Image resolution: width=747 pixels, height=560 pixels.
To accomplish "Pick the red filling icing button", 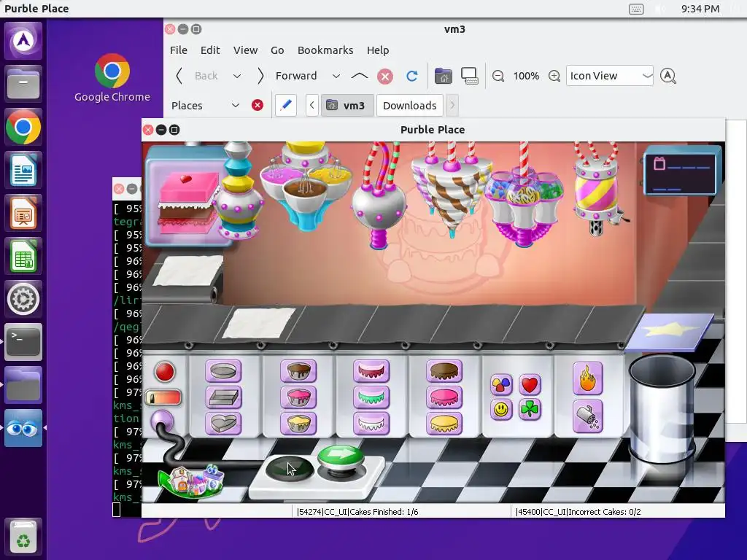I will coord(371,371).
